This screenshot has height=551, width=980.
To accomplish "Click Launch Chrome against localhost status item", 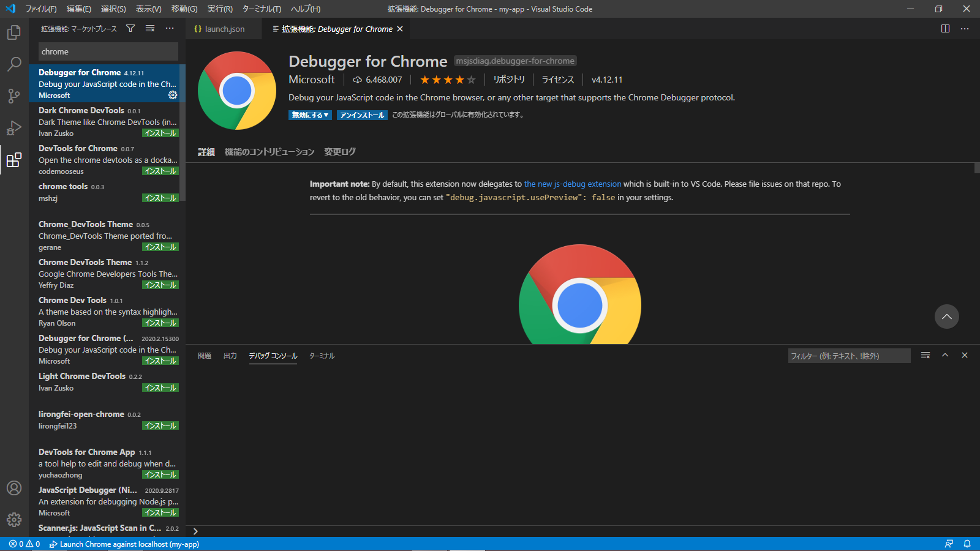I will click(124, 544).
